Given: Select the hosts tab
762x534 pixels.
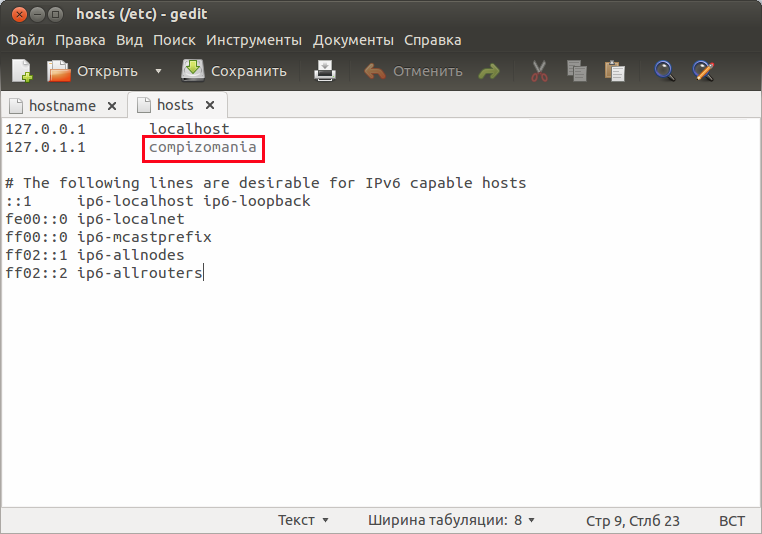Looking at the screenshot, I should 175,105.
